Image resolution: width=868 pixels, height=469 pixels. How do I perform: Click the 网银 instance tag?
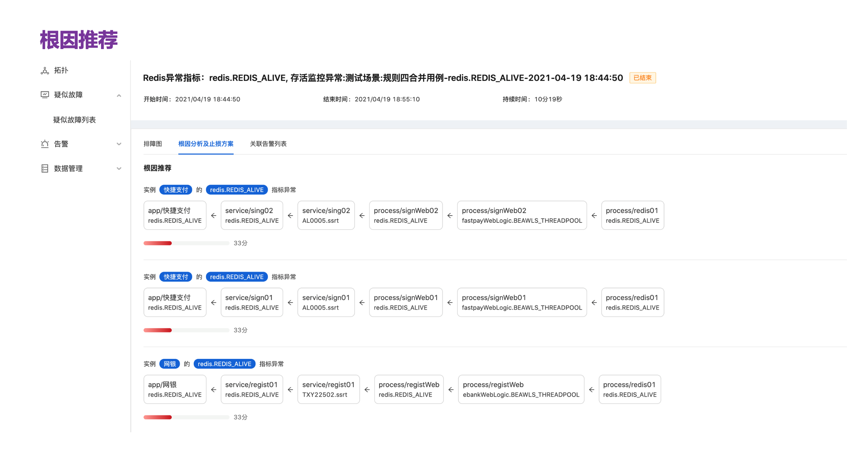pos(169,364)
